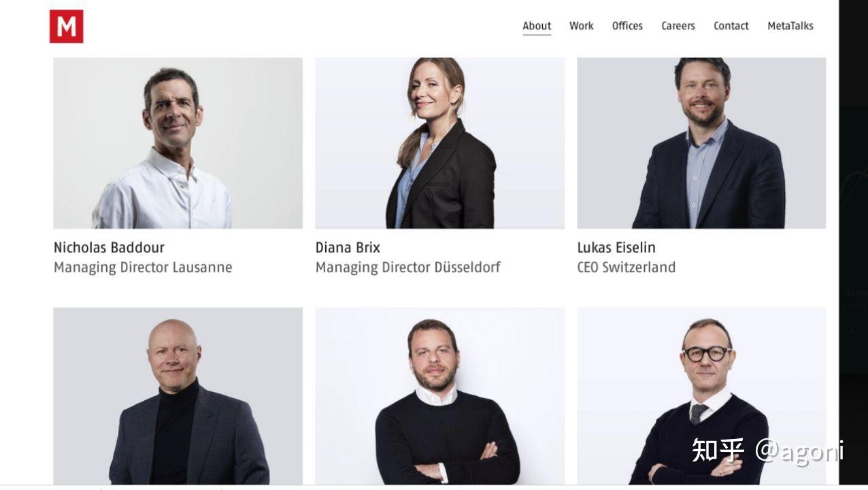Click the Managing Director Lausanne caption
Screen dimensions: 868x490
coord(143,267)
